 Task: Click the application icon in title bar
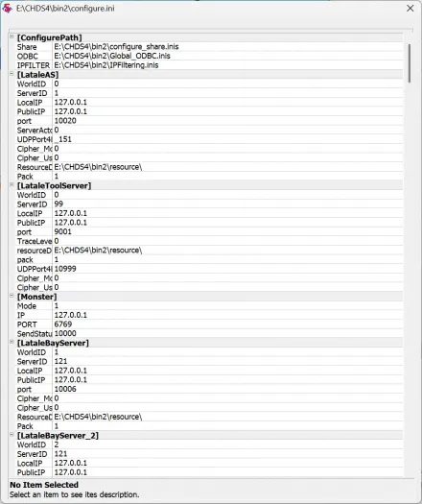coord(7,8)
